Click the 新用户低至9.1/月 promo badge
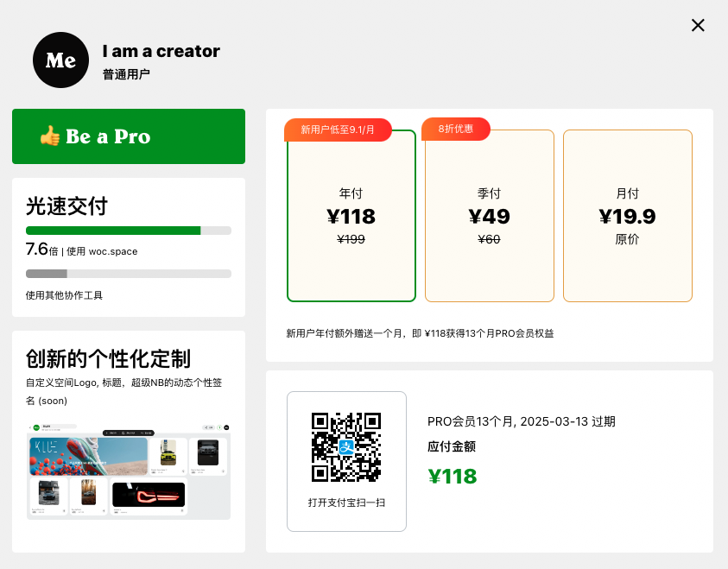Viewport: 728px width, 569px height. pyautogui.click(x=338, y=130)
